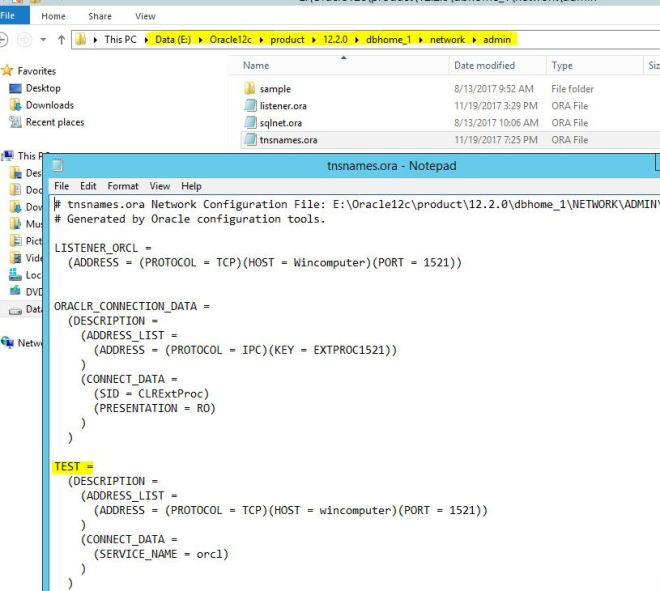Image resolution: width=660 pixels, height=591 pixels.
Task: Open the Explorer Share tab
Action: pos(100,16)
